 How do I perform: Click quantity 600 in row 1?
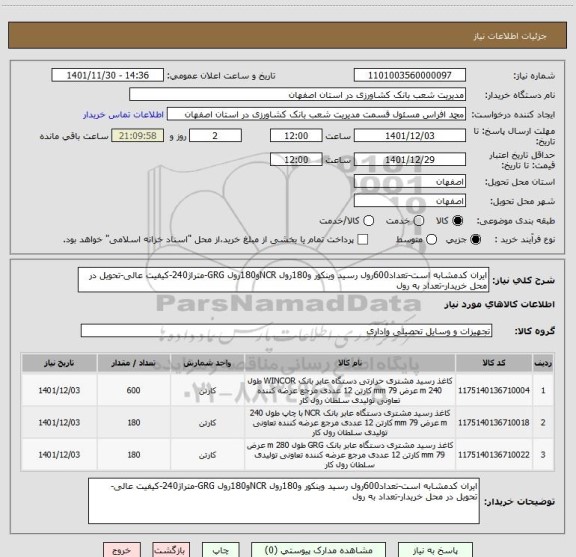tap(133, 390)
